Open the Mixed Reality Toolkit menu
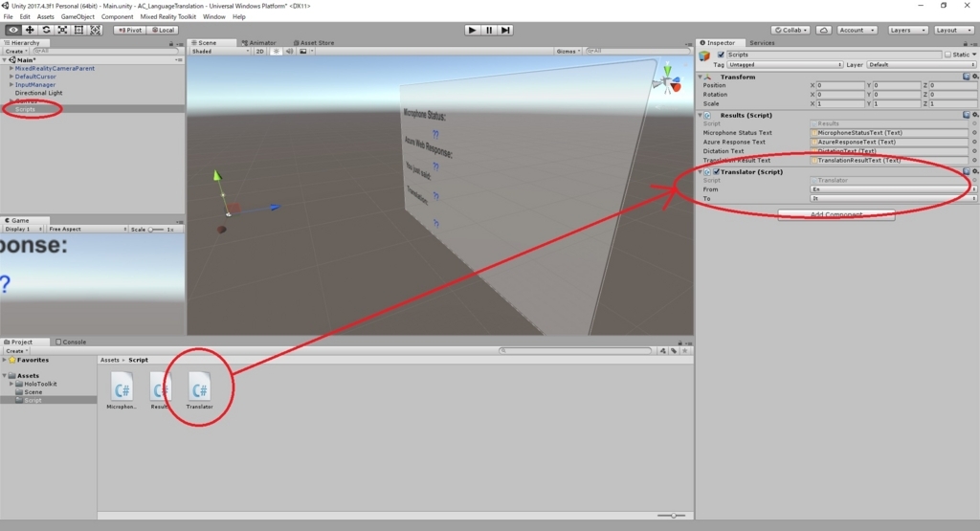This screenshot has height=531, width=980. pos(168,17)
